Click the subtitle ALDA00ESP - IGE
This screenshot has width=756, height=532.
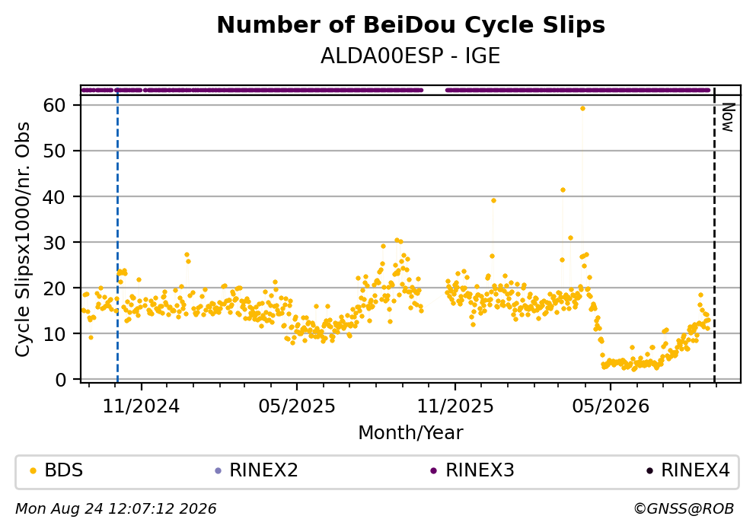410,56
